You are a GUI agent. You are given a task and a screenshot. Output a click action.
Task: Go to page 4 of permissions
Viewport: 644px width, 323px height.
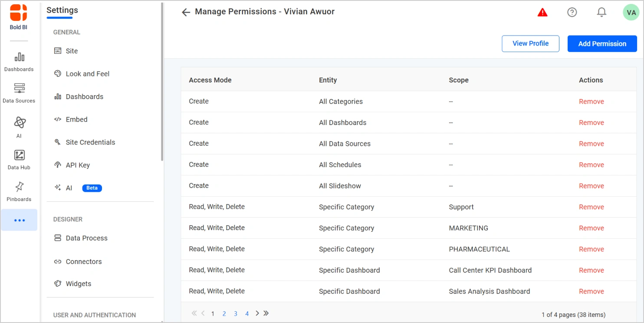tap(247, 313)
